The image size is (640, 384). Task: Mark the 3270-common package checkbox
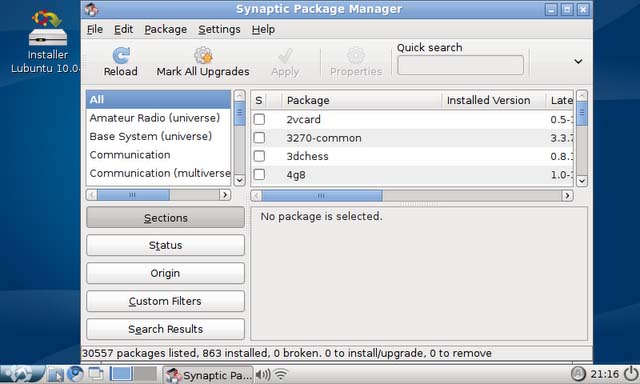pos(259,138)
